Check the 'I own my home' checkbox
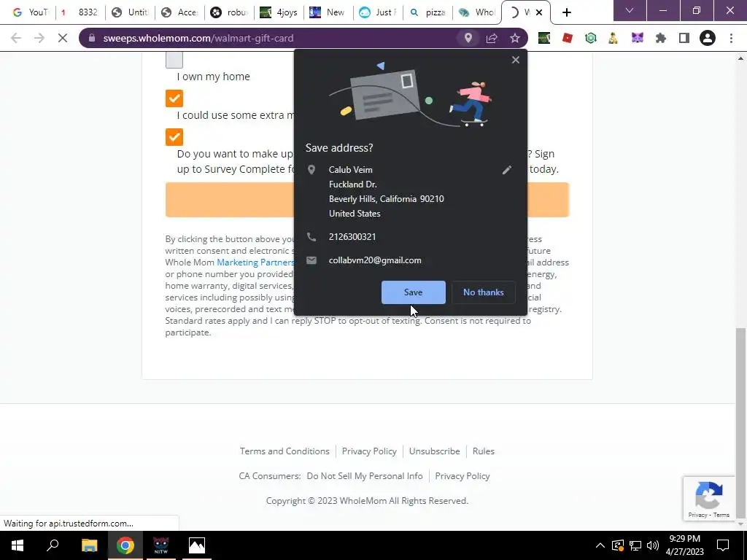747x560 pixels. [x=174, y=60]
